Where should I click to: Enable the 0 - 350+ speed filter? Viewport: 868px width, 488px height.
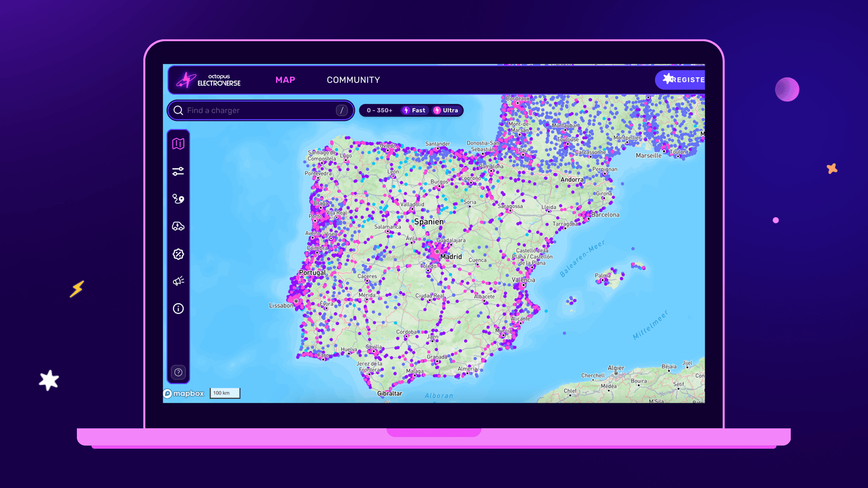[x=378, y=110]
